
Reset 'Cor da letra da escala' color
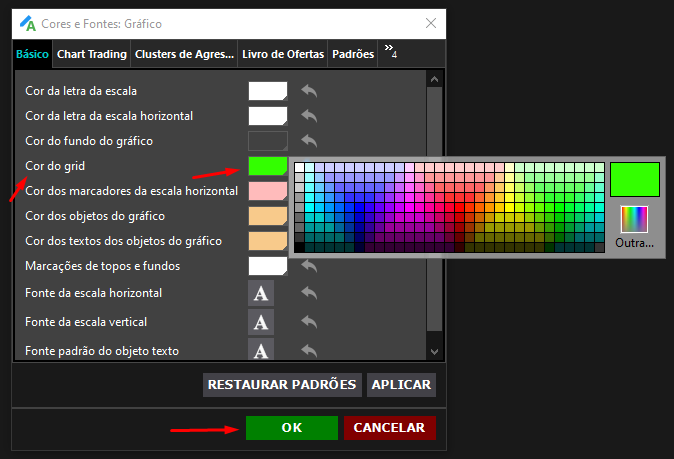[x=309, y=91]
